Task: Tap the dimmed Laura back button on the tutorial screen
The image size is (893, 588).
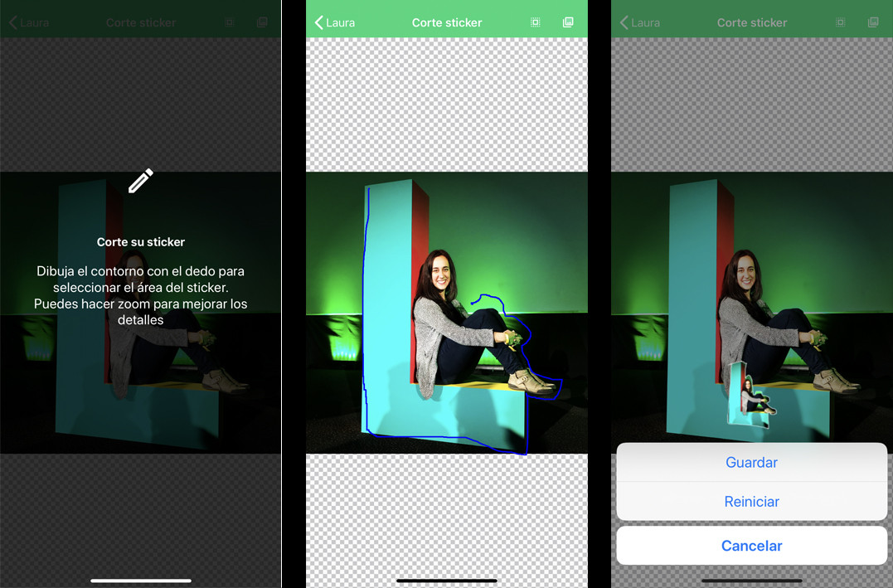Action: pos(29,22)
